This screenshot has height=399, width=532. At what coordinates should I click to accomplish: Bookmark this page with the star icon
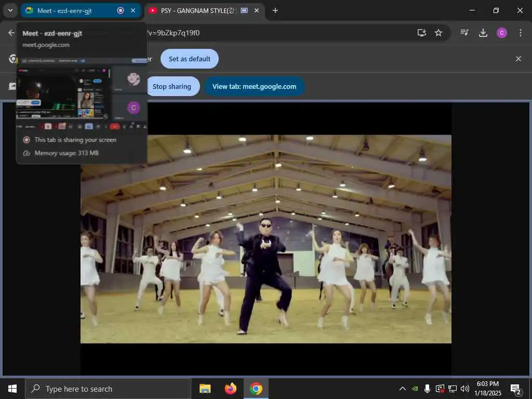pyautogui.click(x=438, y=33)
